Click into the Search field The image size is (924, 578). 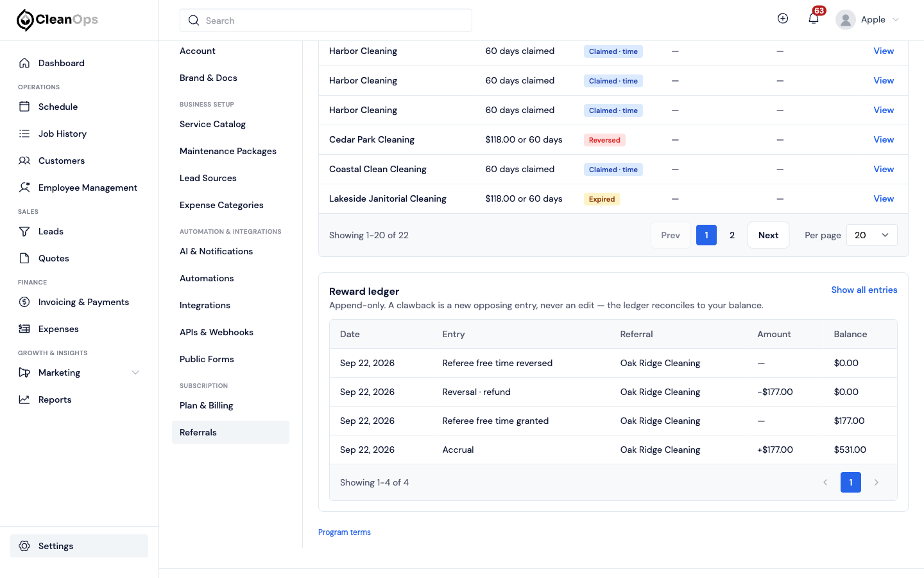(326, 21)
